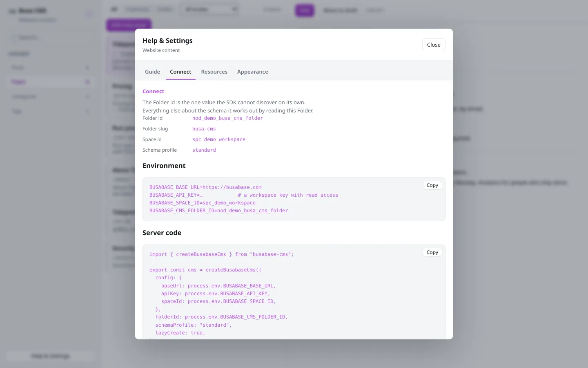588x368 pixels.
Task: Click the BUSABASE_BASE_URL environment line
Action: pos(205,187)
